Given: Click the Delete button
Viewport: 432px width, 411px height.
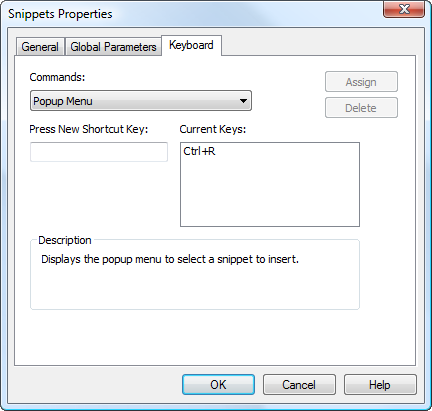Looking at the screenshot, I should tap(361, 108).
